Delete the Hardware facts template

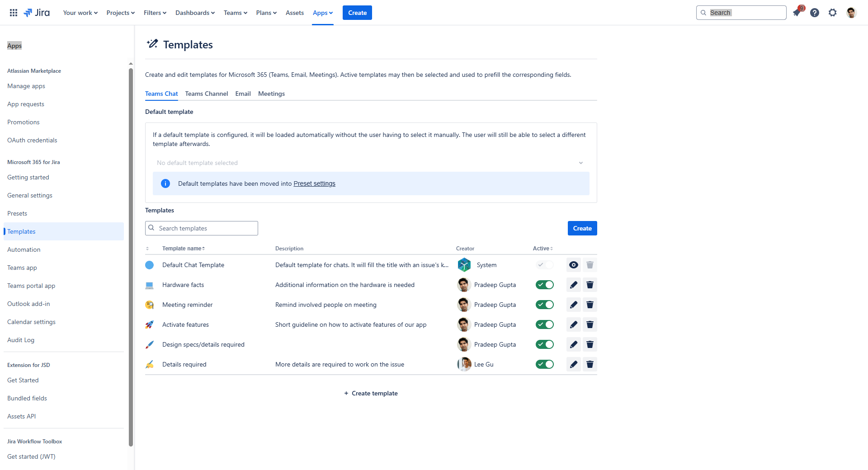click(590, 285)
